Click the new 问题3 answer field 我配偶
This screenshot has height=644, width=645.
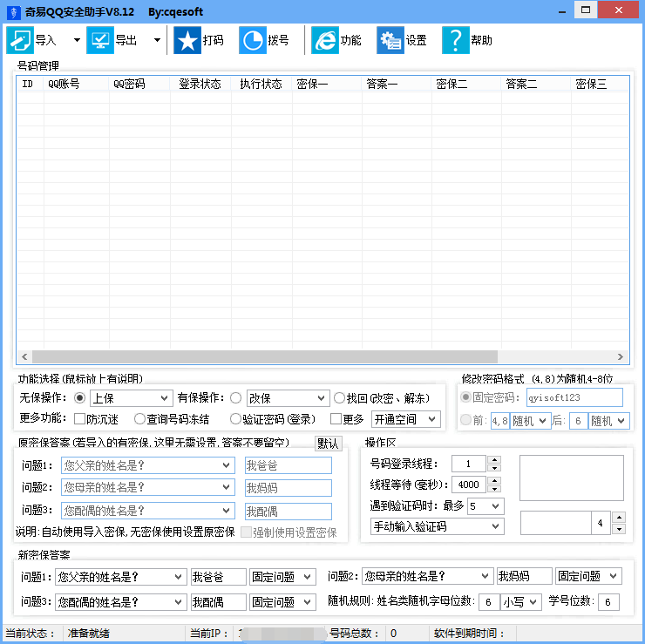click(x=219, y=602)
